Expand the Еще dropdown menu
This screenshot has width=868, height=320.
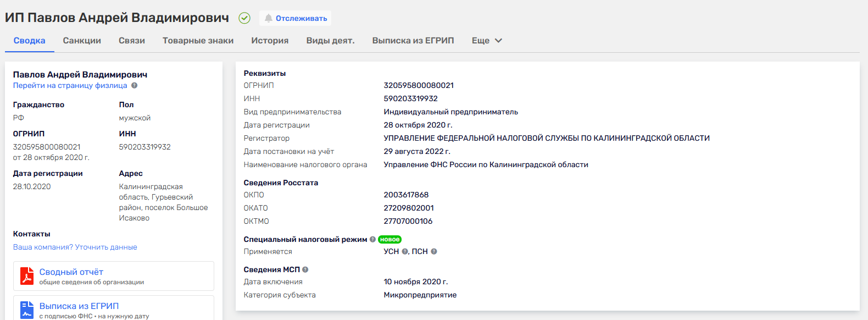pyautogui.click(x=487, y=41)
